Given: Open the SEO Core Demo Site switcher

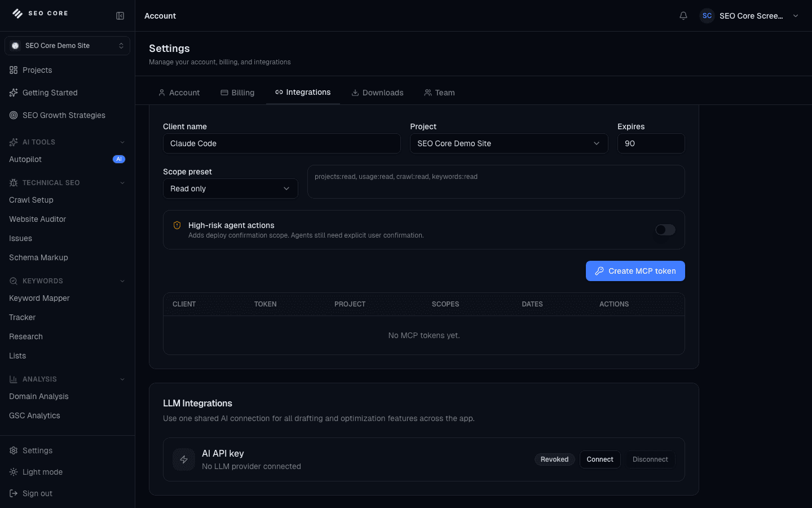Looking at the screenshot, I should [67, 46].
